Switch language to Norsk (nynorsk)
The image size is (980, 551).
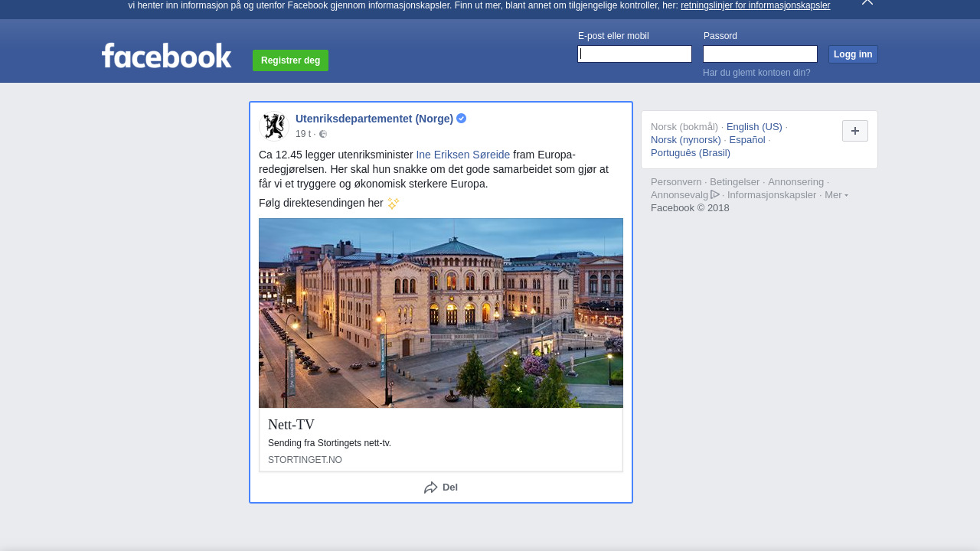[x=686, y=139]
